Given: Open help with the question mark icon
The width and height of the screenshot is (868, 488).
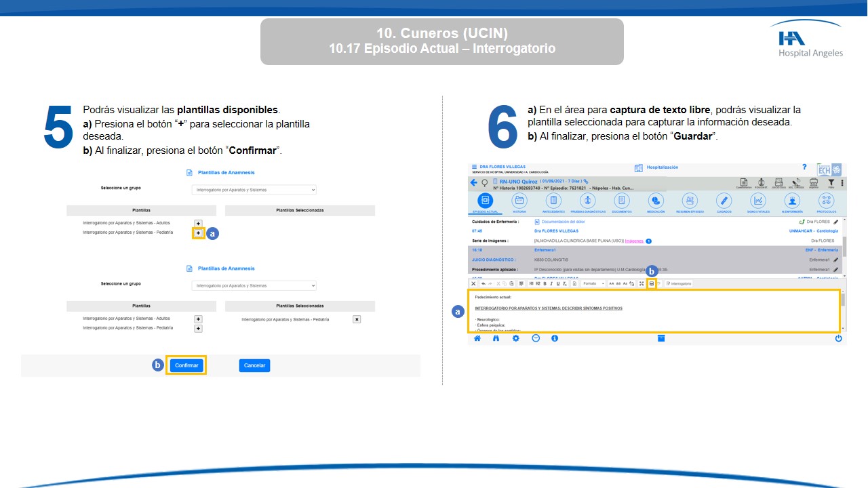Looking at the screenshot, I should coord(804,167).
